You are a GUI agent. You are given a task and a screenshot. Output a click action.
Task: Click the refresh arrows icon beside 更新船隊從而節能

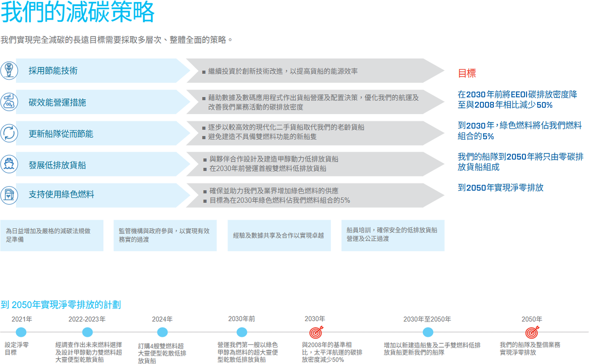(x=9, y=133)
